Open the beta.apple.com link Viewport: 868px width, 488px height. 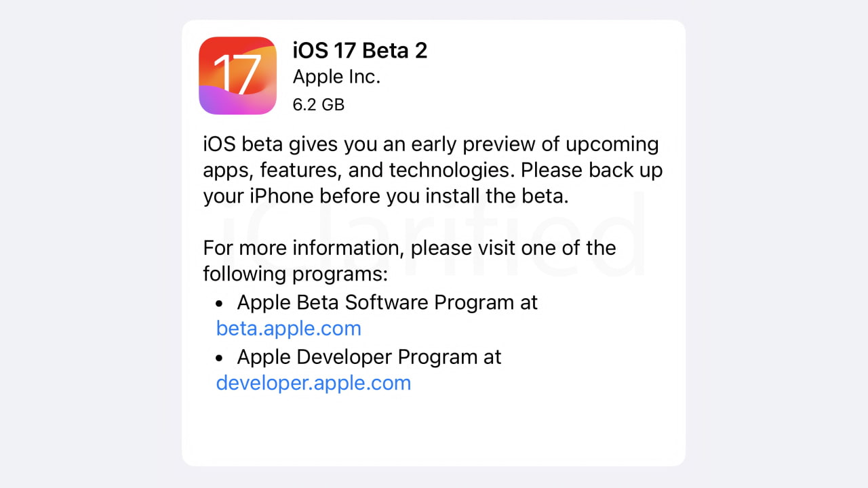[288, 329]
